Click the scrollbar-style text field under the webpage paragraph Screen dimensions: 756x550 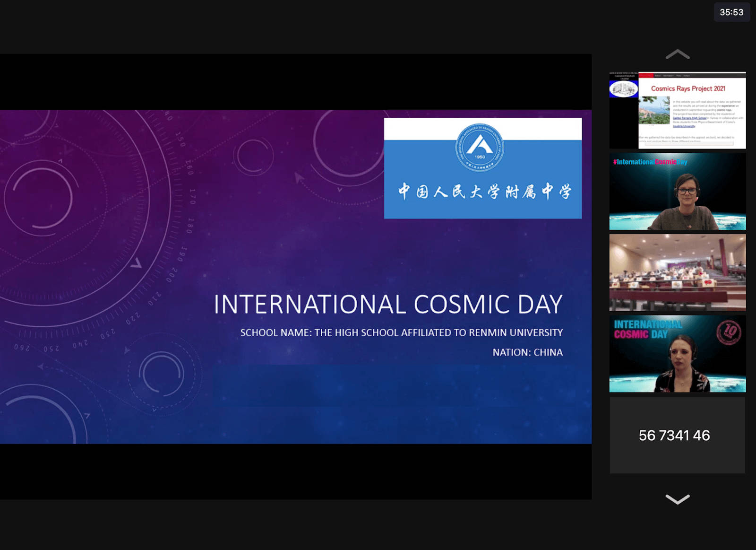coord(689,144)
